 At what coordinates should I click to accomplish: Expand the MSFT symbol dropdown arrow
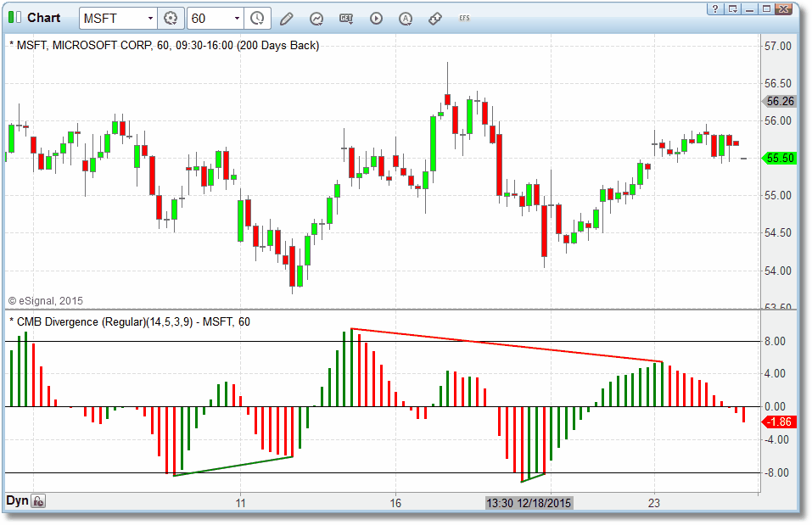150,19
